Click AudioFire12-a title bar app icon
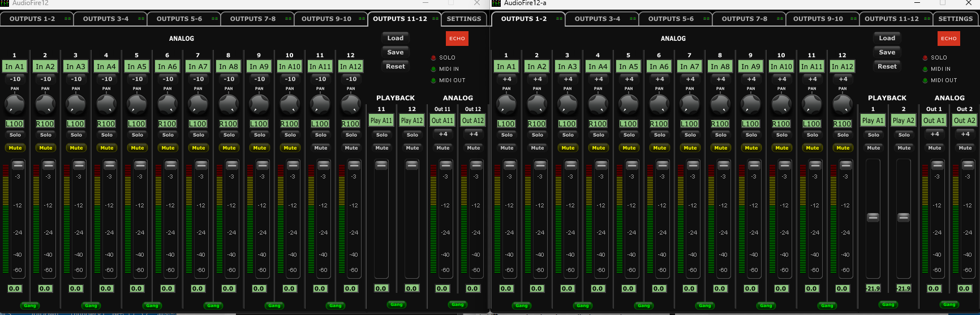Screen dimensions: 980x315 click(x=496, y=3)
